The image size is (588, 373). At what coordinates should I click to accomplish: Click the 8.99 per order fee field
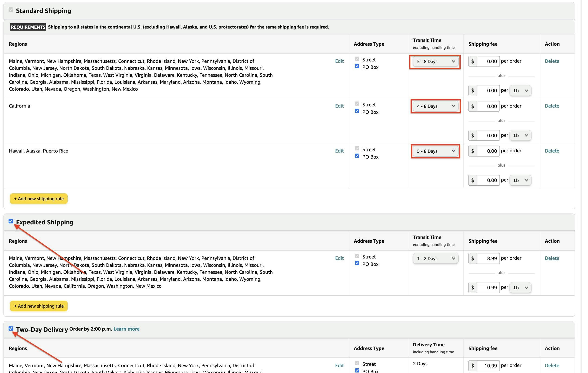(x=488, y=258)
